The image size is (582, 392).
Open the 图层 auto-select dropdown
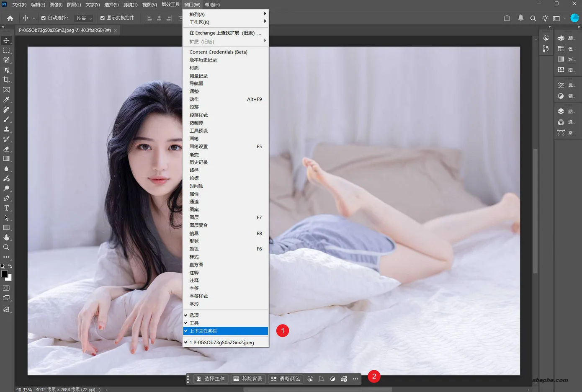[x=84, y=18]
